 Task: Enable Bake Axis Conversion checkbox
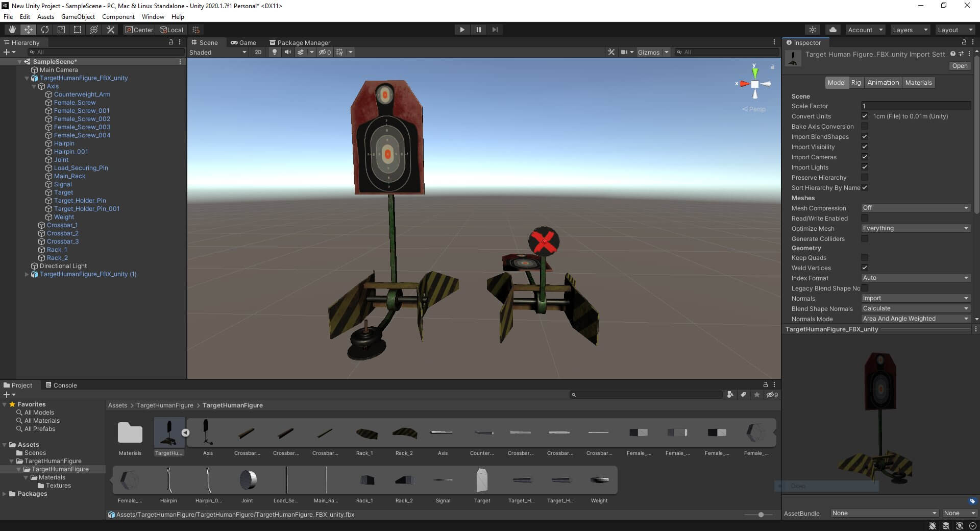[x=865, y=127]
